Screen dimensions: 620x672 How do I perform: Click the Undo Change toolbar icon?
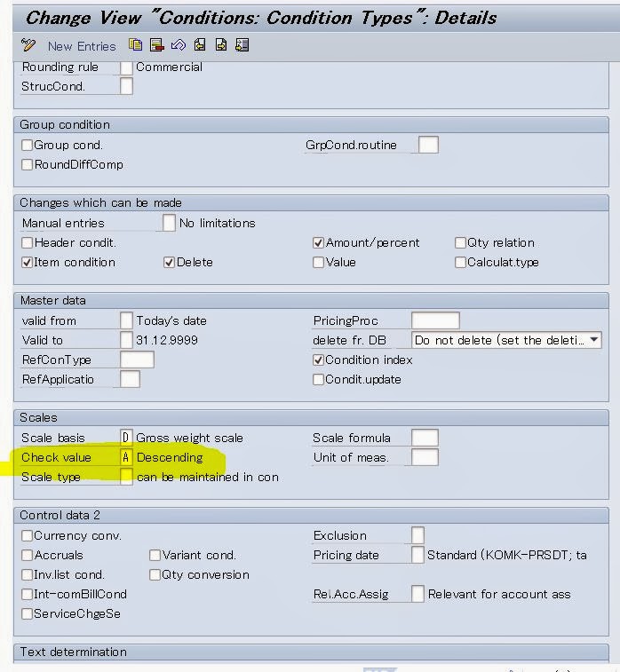[x=179, y=44]
